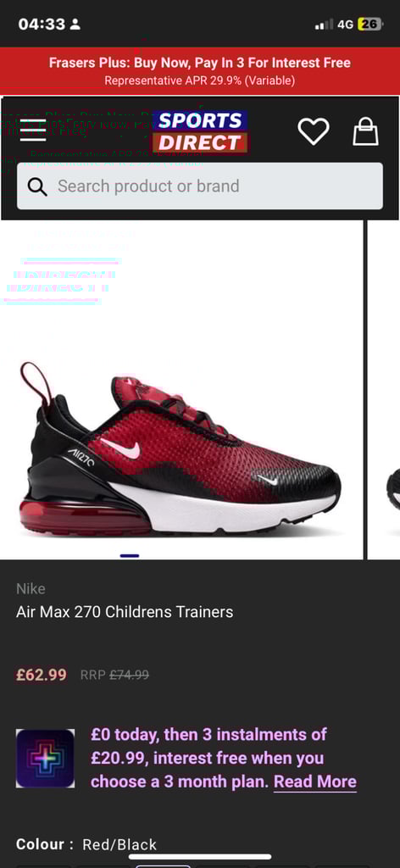Open the hamburger navigation menu
Viewport: 400px width, 868px height.
[x=33, y=130]
